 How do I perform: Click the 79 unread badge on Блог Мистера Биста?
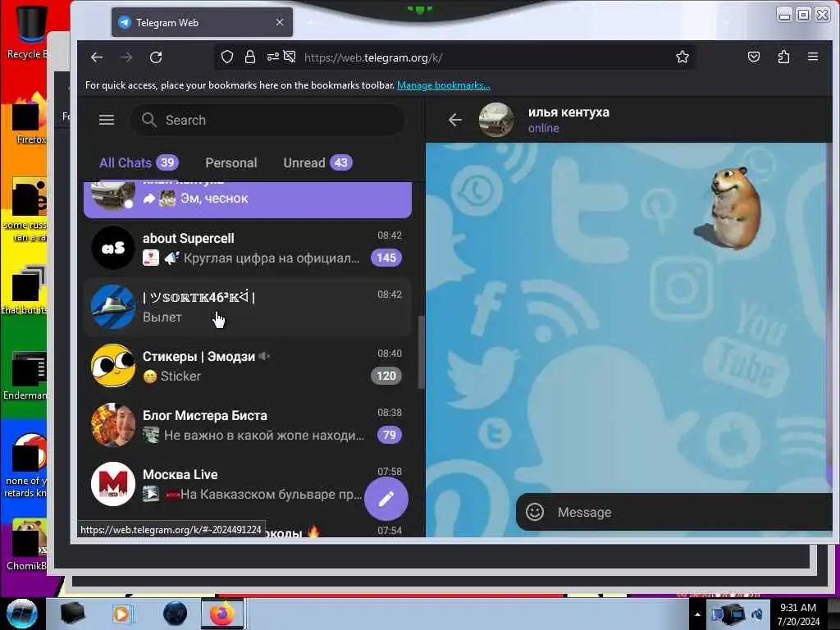pyautogui.click(x=390, y=435)
